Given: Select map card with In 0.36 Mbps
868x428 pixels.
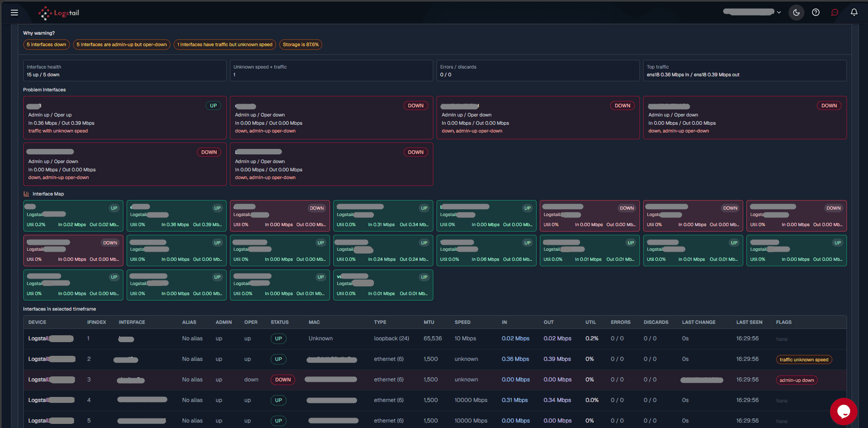Looking at the screenshot, I should click(x=176, y=216).
